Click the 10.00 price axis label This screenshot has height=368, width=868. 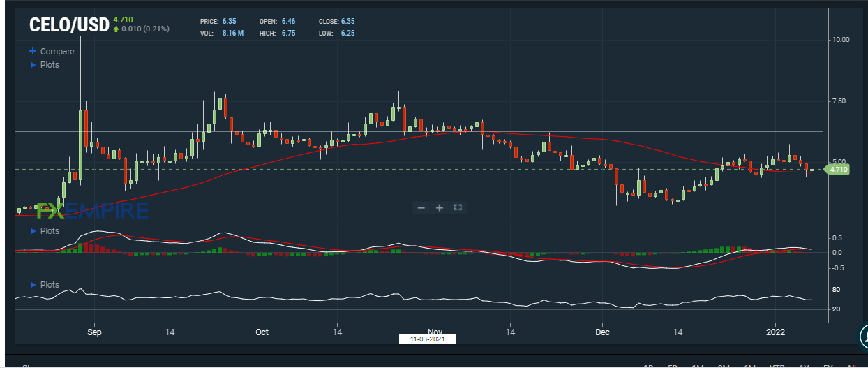click(x=840, y=40)
